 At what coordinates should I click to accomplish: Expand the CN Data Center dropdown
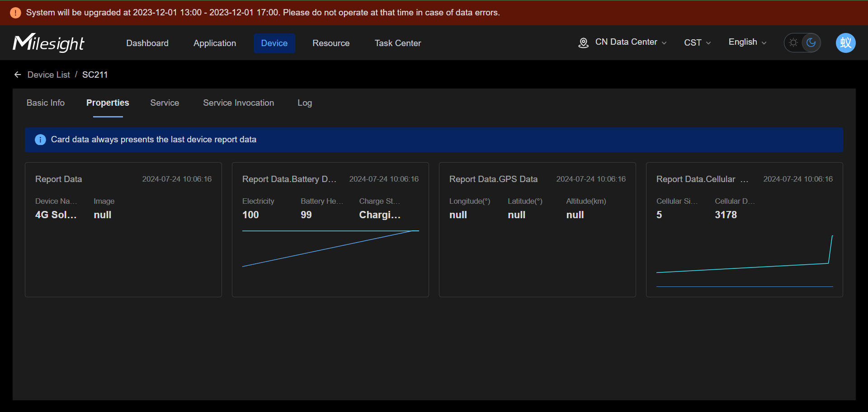point(631,42)
